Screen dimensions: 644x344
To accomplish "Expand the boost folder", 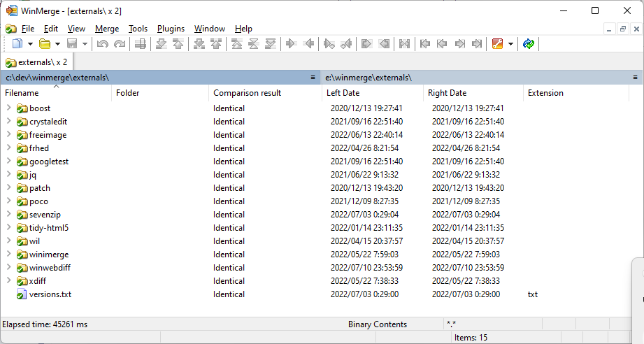I will coord(8,108).
